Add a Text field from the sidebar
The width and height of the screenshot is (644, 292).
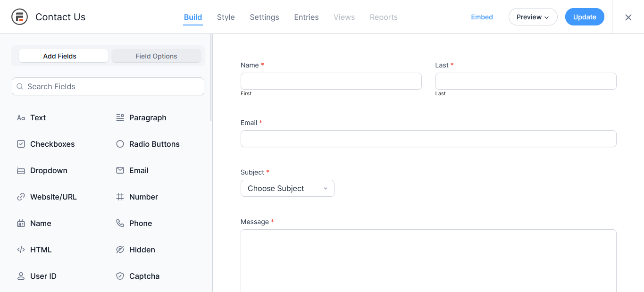click(x=38, y=118)
